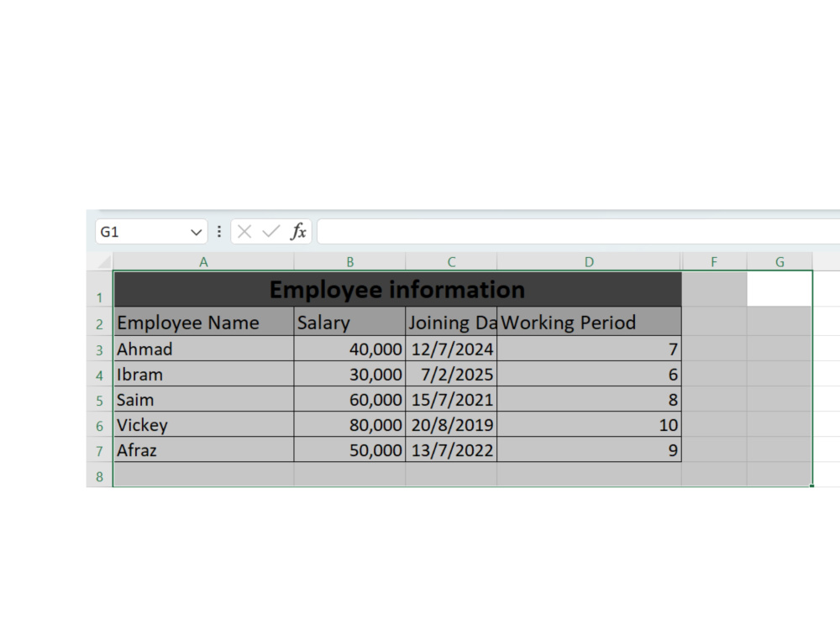Click the cell containing Afraz
The image size is (840, 630).
pos(203,449)
